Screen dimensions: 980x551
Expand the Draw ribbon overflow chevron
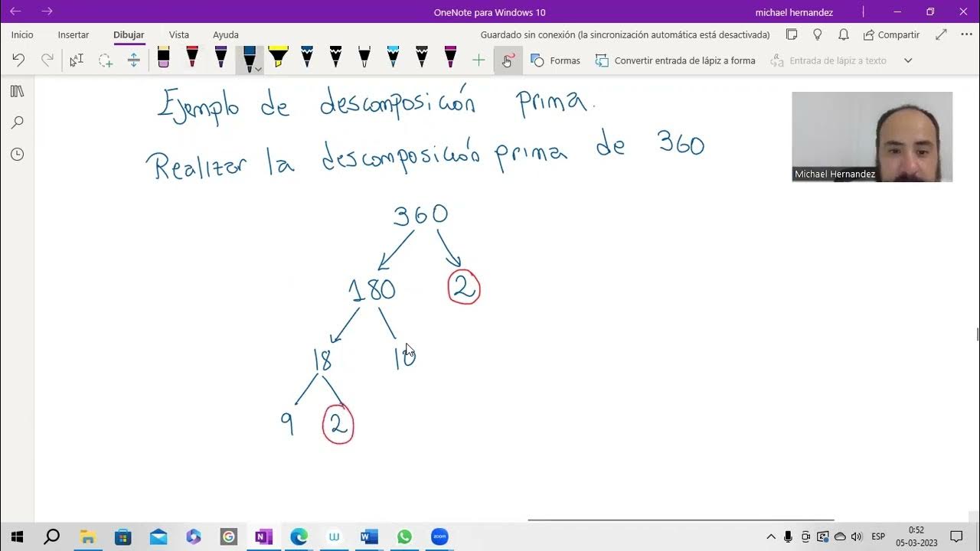point(908,60)
